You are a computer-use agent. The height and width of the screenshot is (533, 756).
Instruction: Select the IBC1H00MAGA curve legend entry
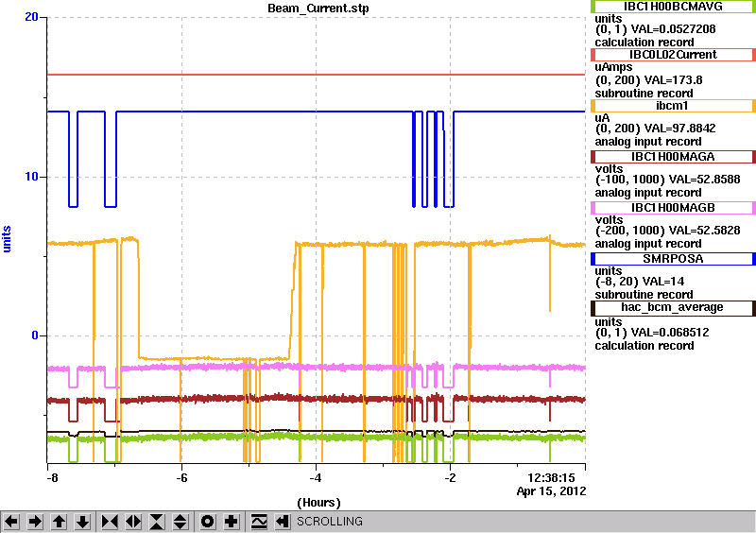[x=673, y=157]
